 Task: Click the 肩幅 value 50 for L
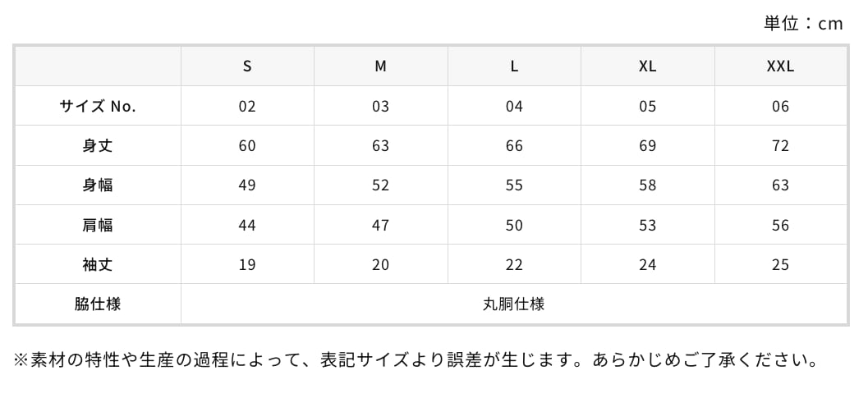pyautogui.click(x=514, y=226)
